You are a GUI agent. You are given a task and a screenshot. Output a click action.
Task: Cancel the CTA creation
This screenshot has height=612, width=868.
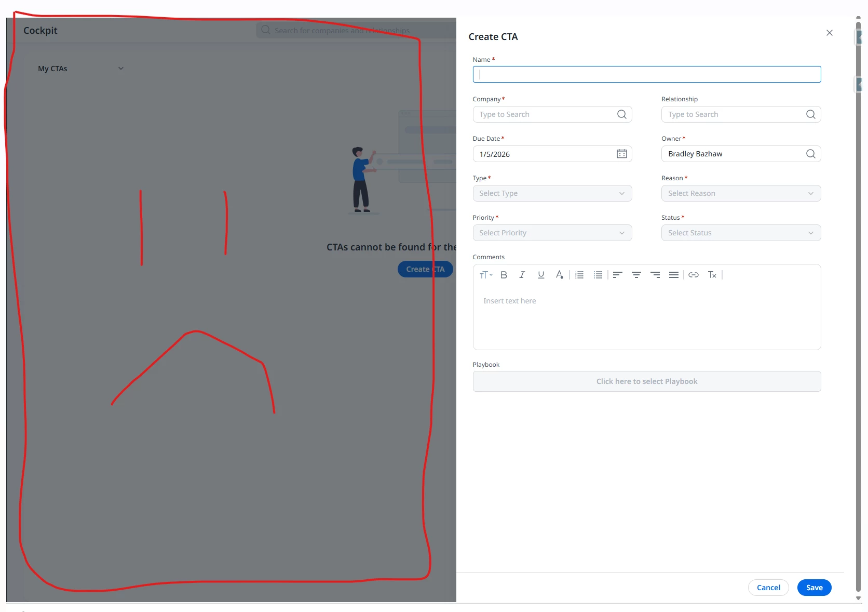coord(768,588)
